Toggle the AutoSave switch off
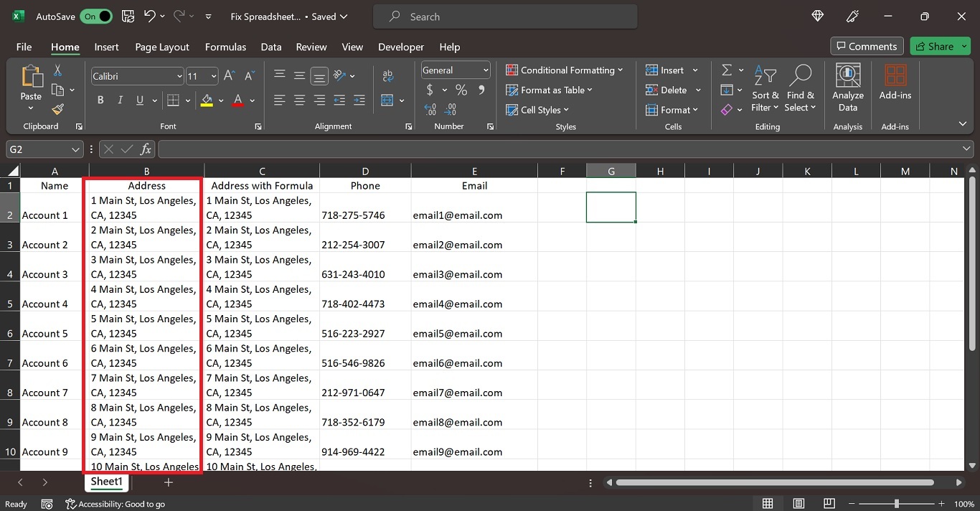This screenshot has height=511, width=980. point(96,17)
